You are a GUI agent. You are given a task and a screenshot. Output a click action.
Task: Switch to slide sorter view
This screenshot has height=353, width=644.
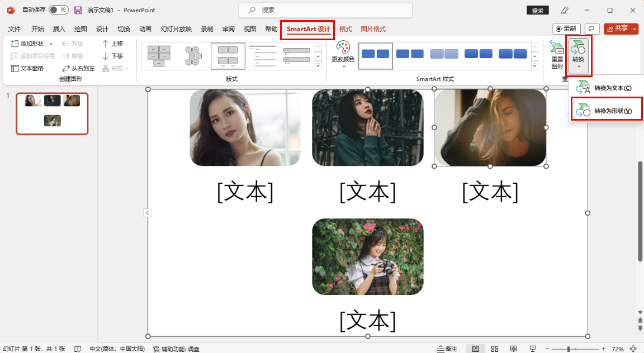pos(495,349)
